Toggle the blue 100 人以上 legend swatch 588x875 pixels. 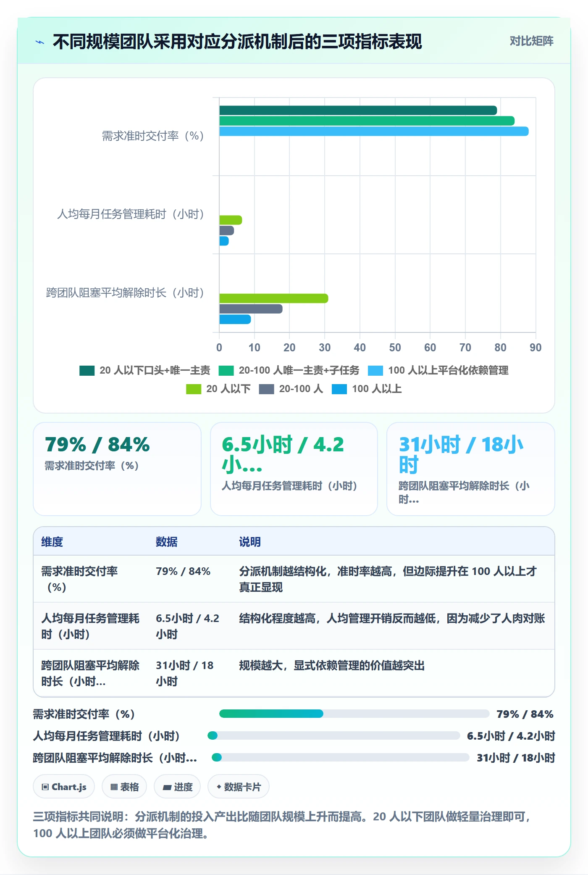tap(339, 389)
